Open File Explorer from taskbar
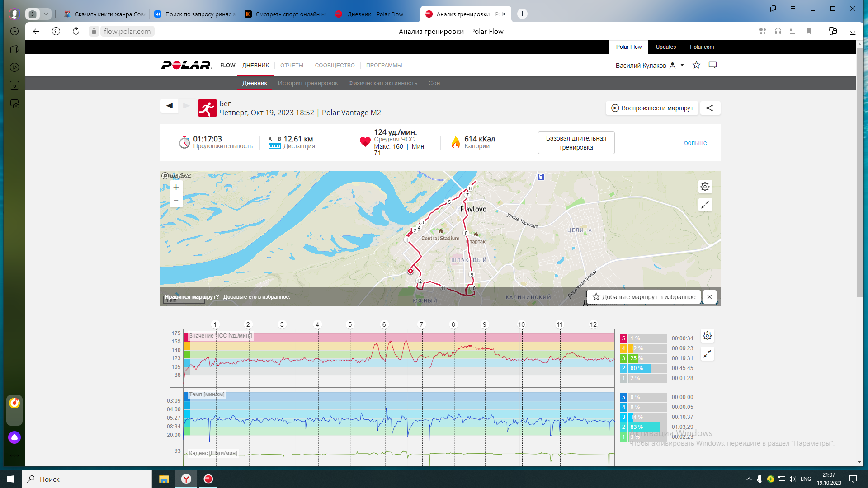The height and width of the screenshot is (488, 868). tap(164, 479)
